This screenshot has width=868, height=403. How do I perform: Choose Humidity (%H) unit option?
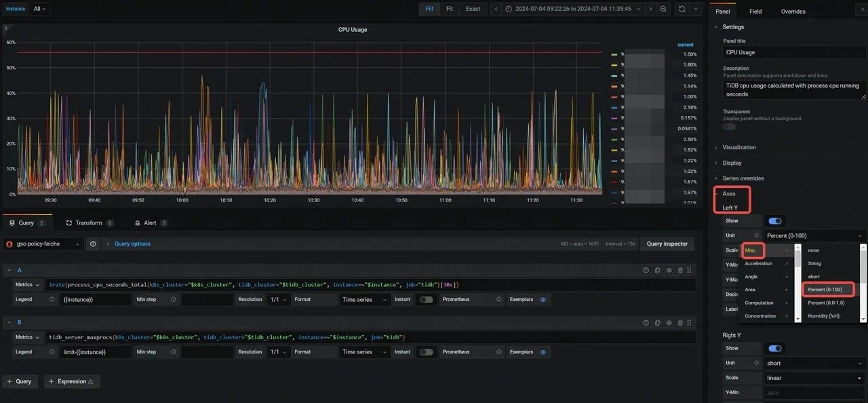coord(823,315)
